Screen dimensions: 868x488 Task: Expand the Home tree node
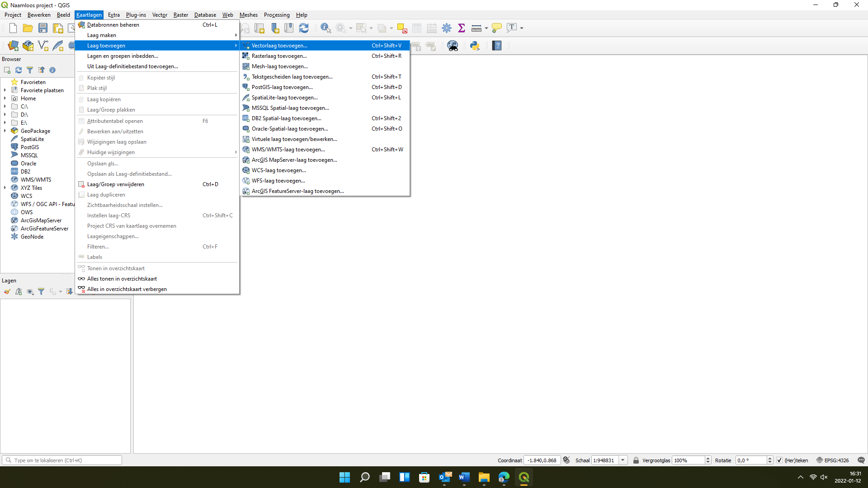5,99
